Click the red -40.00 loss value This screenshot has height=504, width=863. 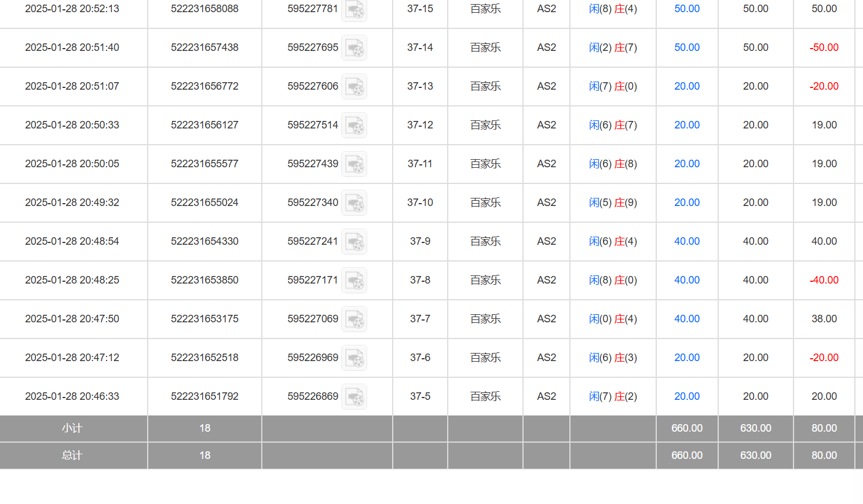(824, 280)
